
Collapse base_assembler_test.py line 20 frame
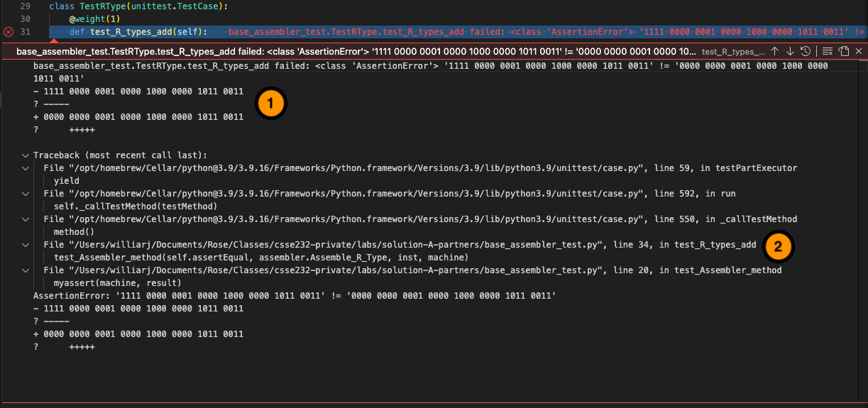26,270
